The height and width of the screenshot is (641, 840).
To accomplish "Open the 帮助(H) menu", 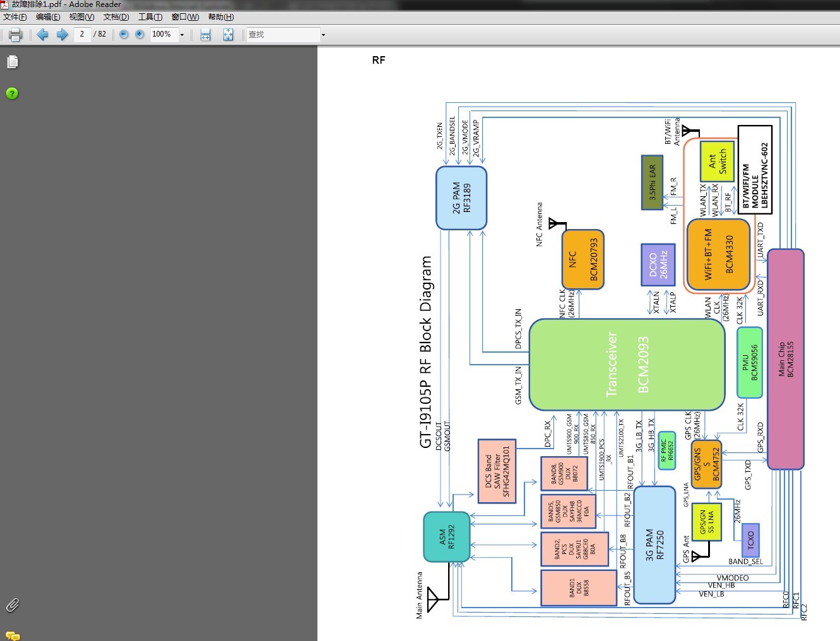I will (221, 17).
